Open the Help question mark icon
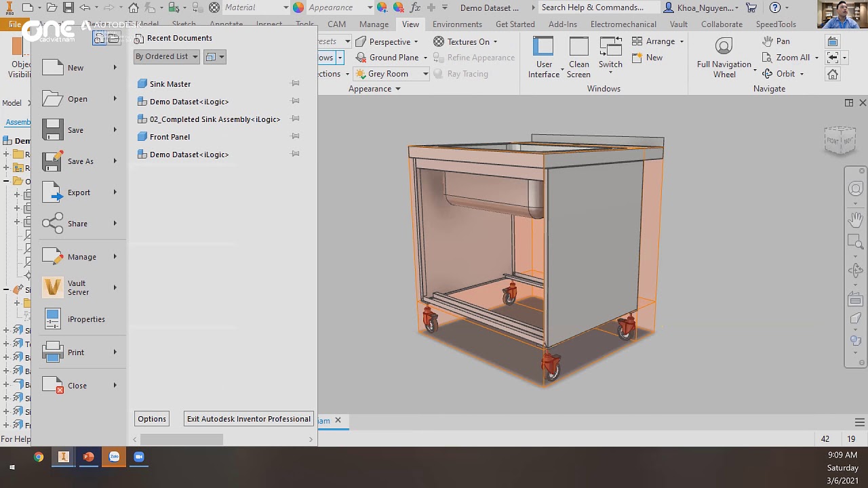868x488 pixels. coord(775,7)
